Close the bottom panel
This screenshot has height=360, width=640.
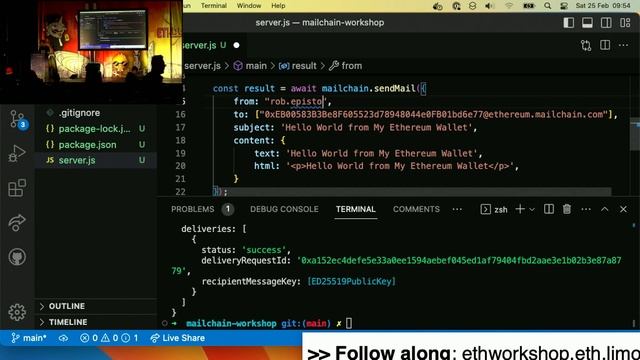[x=623, y=209]
